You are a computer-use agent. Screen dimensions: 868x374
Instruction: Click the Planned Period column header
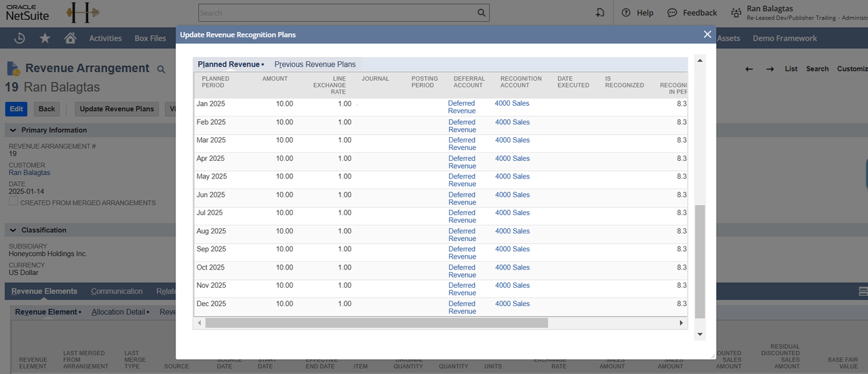pos(216,82)
